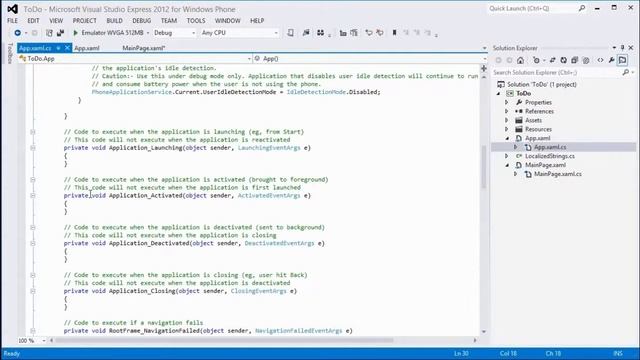Collapse the Application_Launching method outline
640x360 pixels.
33,148
